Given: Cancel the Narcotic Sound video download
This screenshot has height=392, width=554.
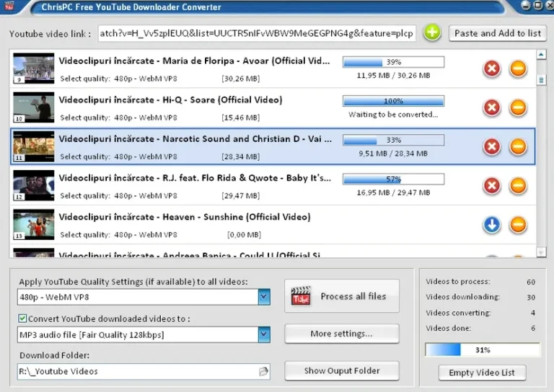Looking at the screenshot, I should pos(492,146).
